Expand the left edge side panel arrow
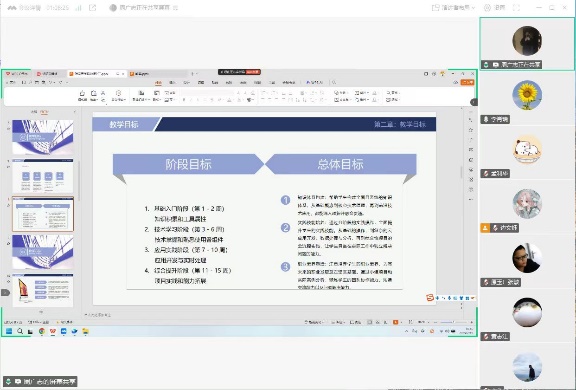The image size is (576, 390). (5, 292)
